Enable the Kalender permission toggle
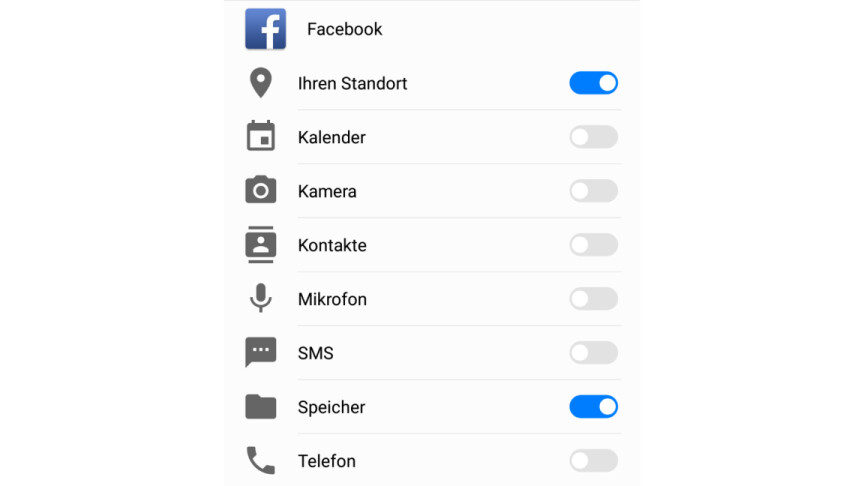This screenshot has height=486, width=864. click(593, 137)
